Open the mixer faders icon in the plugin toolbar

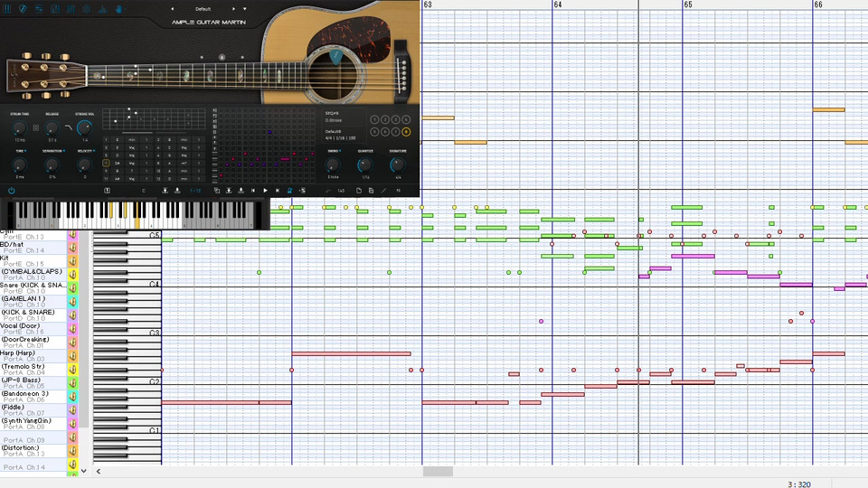[71, 9]
